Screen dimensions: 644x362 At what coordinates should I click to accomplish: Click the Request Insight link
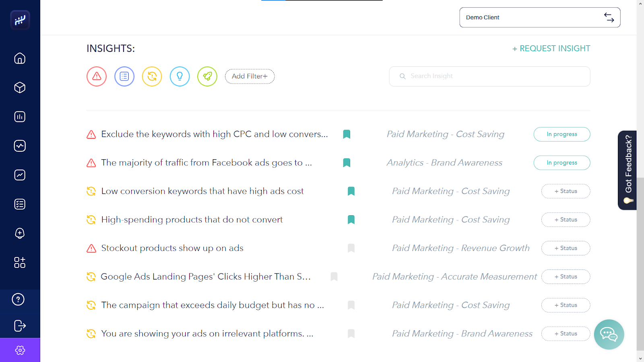pos(551,49)
